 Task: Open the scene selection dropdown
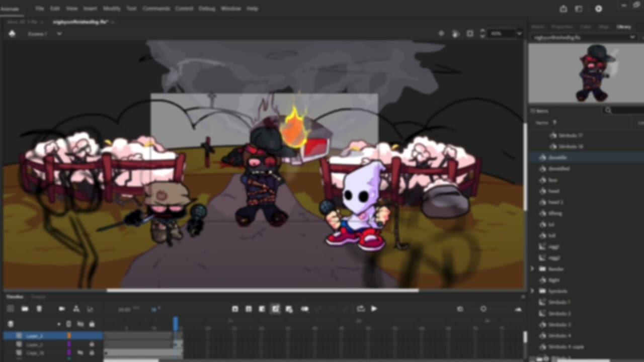(x=59, y=34)
